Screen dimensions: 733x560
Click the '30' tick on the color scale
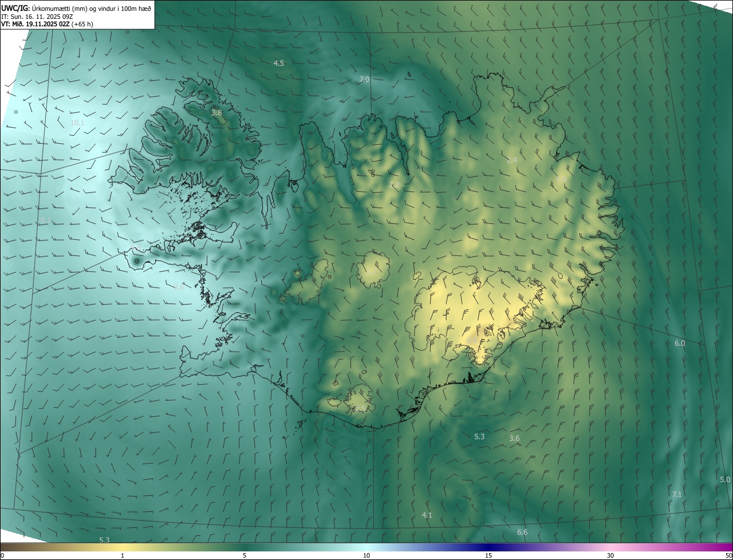610,556
